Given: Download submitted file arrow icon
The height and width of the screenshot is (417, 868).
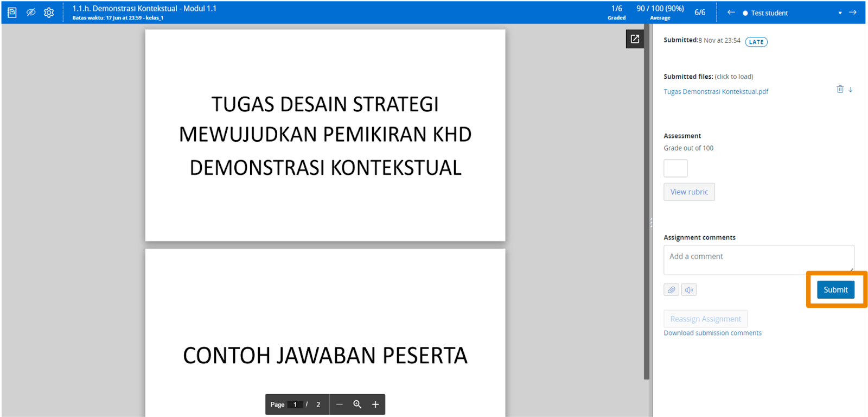Looking at the screenshot, I should point(851,90).
